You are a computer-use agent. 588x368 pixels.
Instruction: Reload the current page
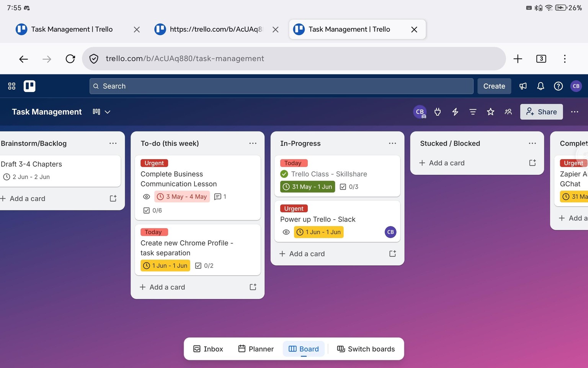[70, 59]
